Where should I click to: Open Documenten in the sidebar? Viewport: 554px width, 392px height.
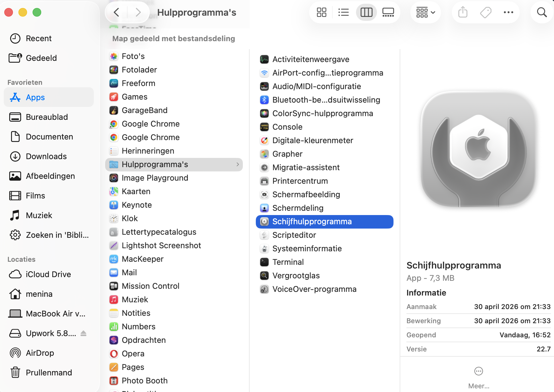[x=49, y=137]
